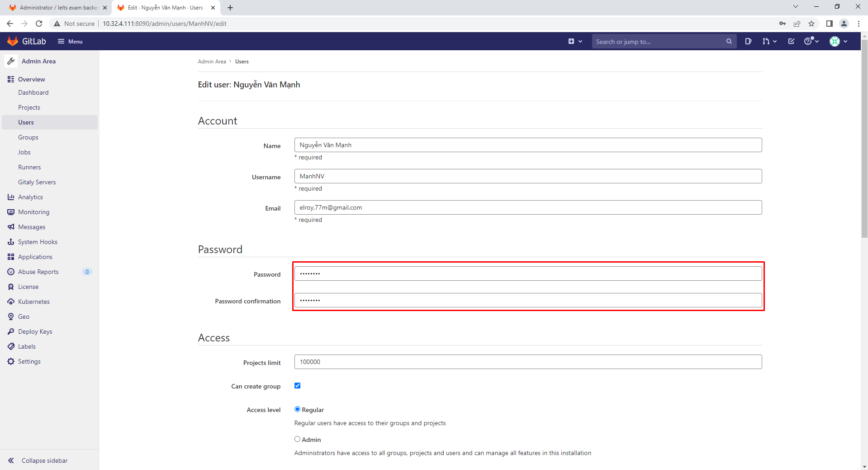The width and height of the screenshot is (868, 470).
Task: Open the user avatar menu
Action: [838, 41]
